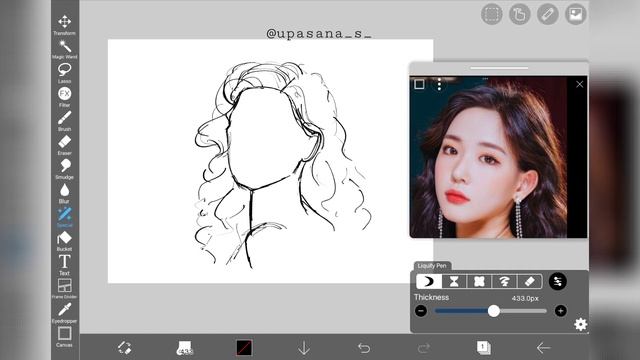The width and height of the screenshot is (640, 360).
Task: Select the expand liquify mode
Action: (x=479, y=281)
